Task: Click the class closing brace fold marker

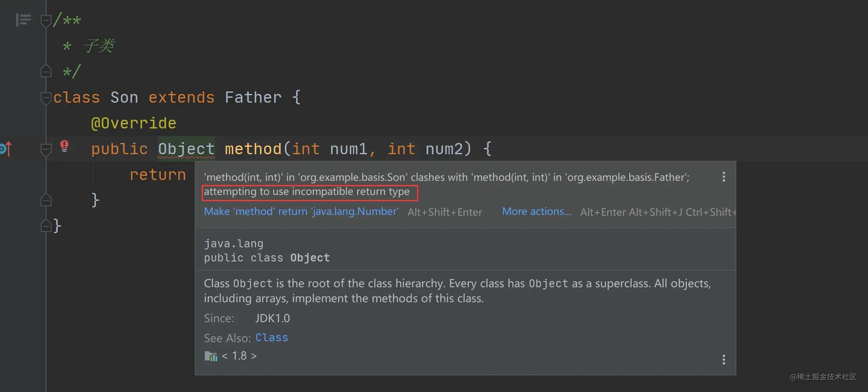Action: click(46, 226)
